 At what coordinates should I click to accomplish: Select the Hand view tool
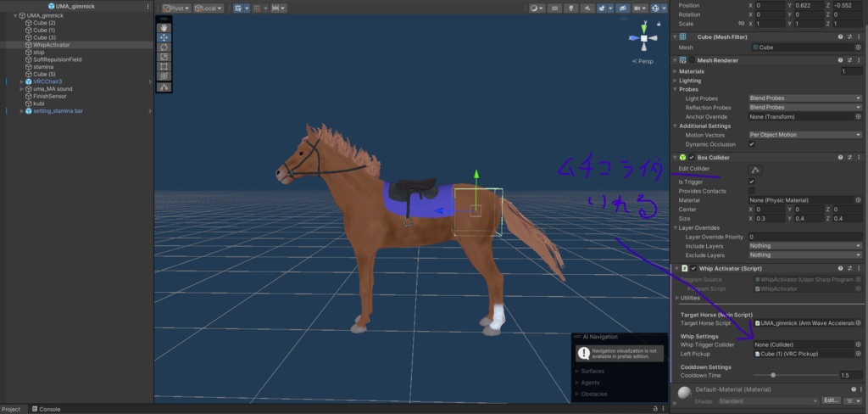coord(164,28)
